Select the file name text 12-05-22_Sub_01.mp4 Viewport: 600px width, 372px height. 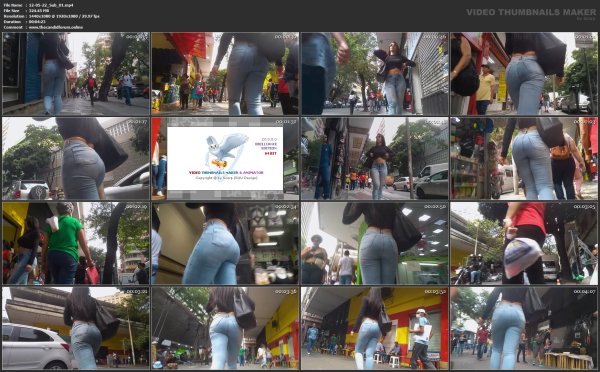point(51,5)
